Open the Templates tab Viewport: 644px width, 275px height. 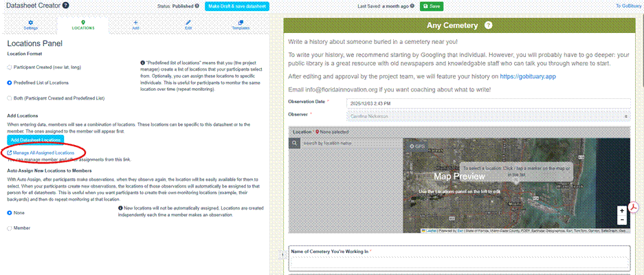coord(240,25)
